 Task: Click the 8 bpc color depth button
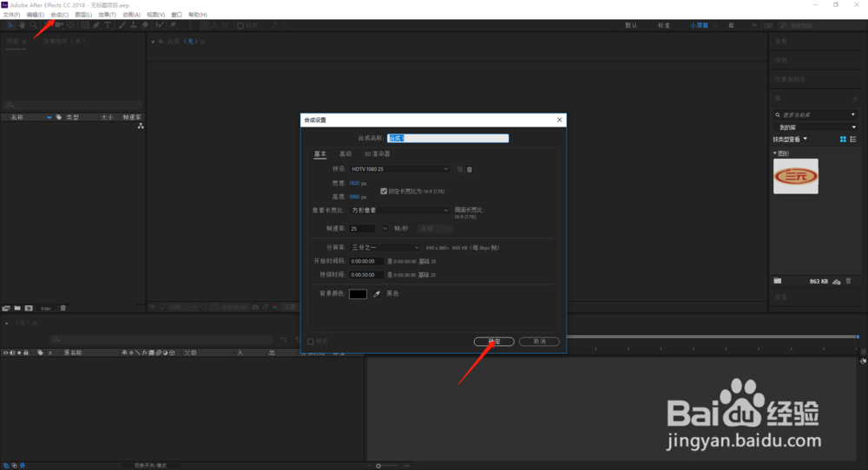[x=46, y=309]
